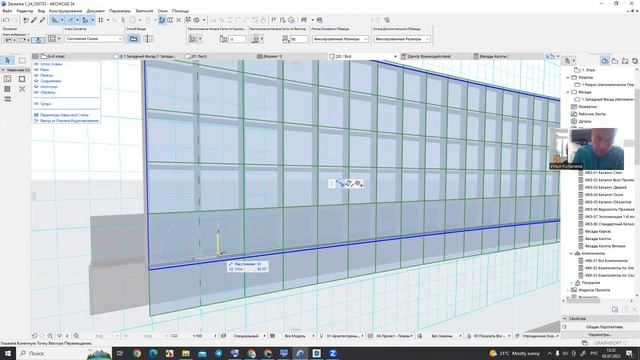Viewport: 640px width, 360px height.
Task: Click the Параметры... button in properties
Action: pyautogui.click(x=600, y=335)
